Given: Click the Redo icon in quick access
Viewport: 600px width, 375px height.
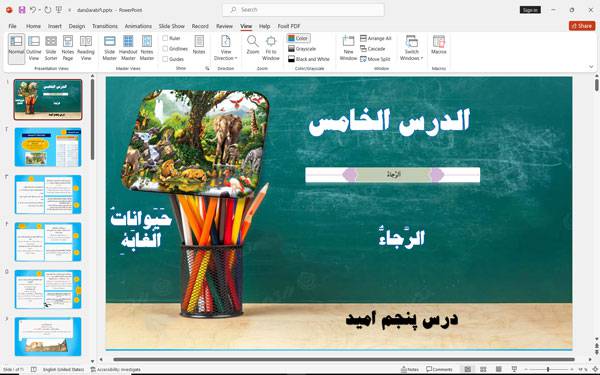Looking at the screenshot, I should click(x=48, y=10).
